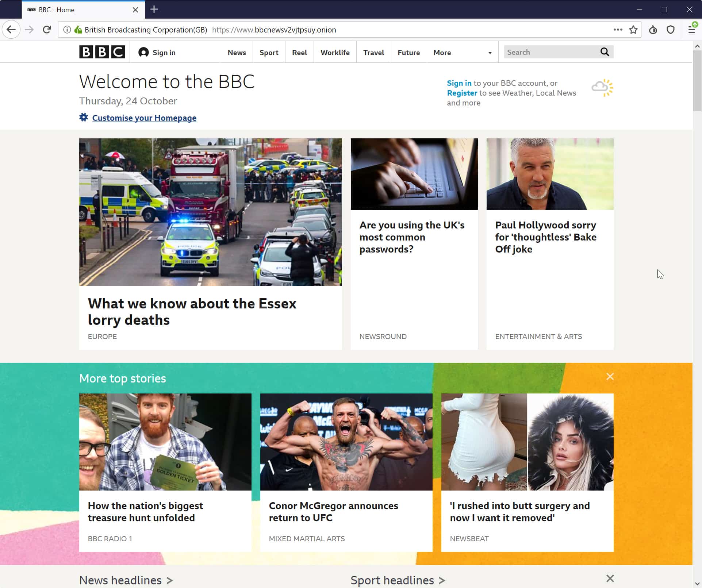The width and height of the screenshot is (702, 588).
Task: Click the golden ticket treasure hunt photo
Action: pyautogui.click(x=165, y=442)
